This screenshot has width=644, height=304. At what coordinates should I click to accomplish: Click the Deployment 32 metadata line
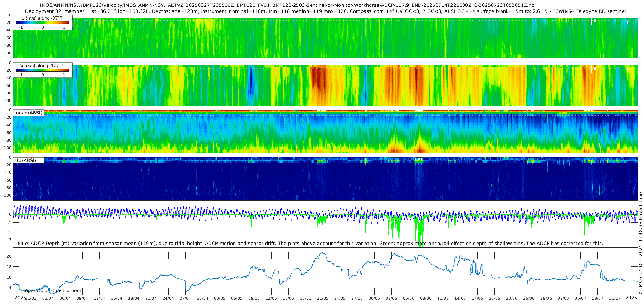click(x=325, y=11)
